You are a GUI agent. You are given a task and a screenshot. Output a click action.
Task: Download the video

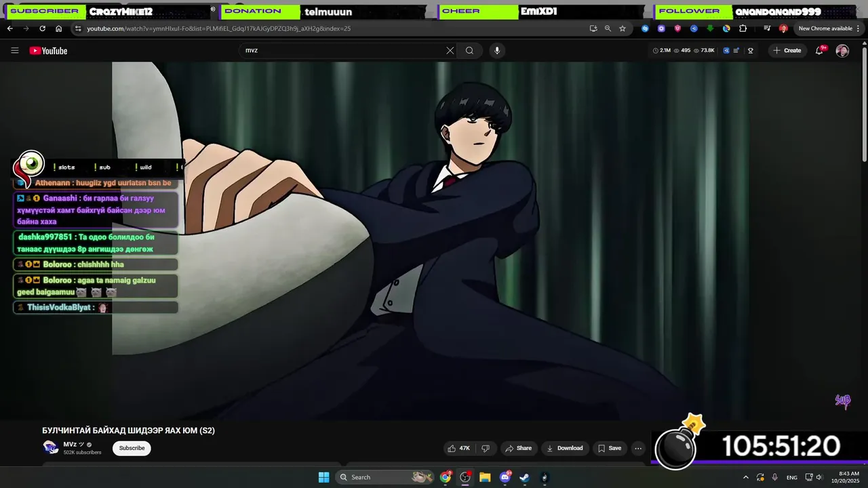[565, 448]
